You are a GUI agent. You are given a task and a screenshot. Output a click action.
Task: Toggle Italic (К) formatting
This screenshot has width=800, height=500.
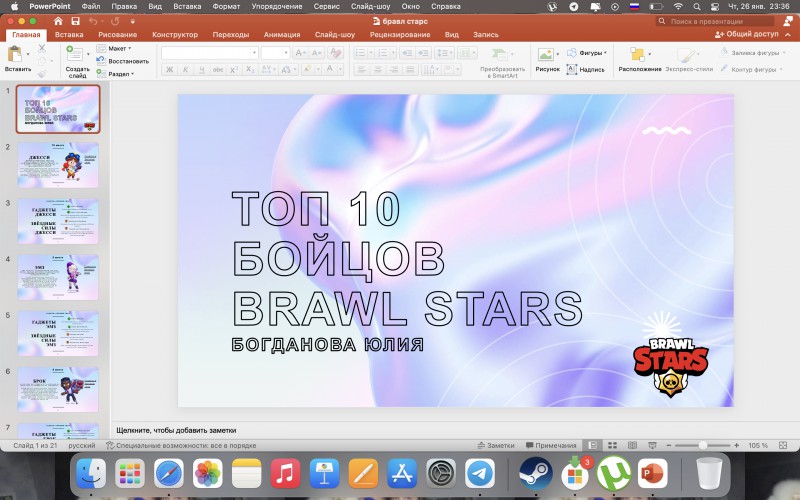pos(186,69)
